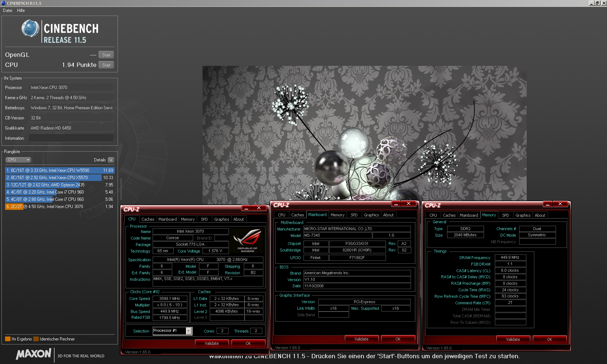Image resolution: width=607 pixels, height=364 pixels.
Task: Click Validate in CPU-Z Memory window
Action: (x=513, y=339)
